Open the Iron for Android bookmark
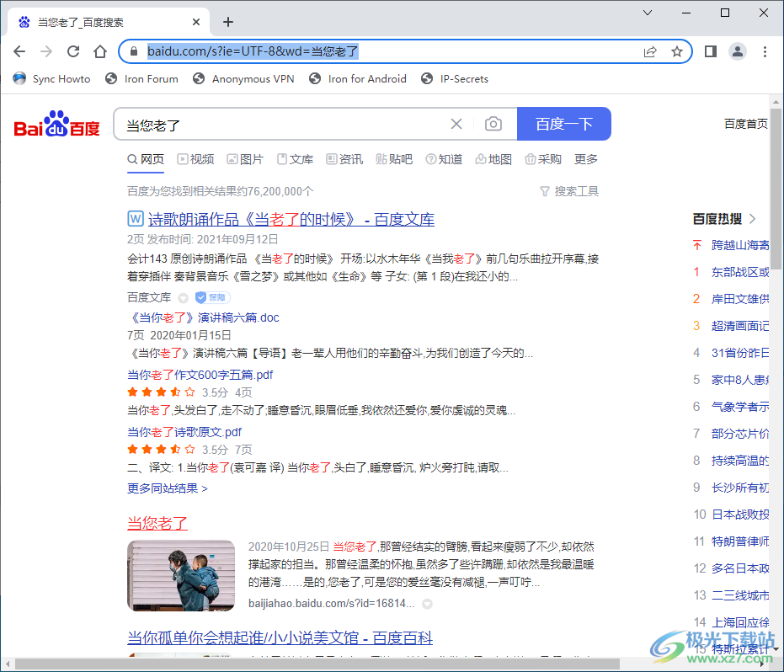This screenshot has height=672, width=784. [x=358, y=79]
